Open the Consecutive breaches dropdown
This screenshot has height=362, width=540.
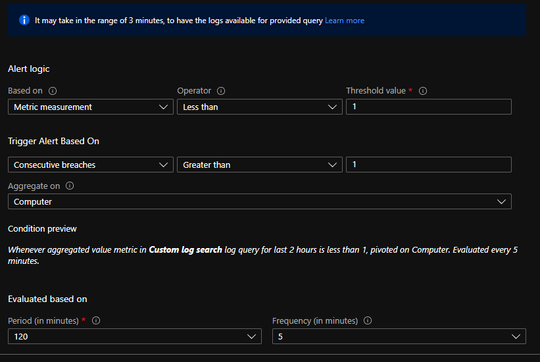91,165
